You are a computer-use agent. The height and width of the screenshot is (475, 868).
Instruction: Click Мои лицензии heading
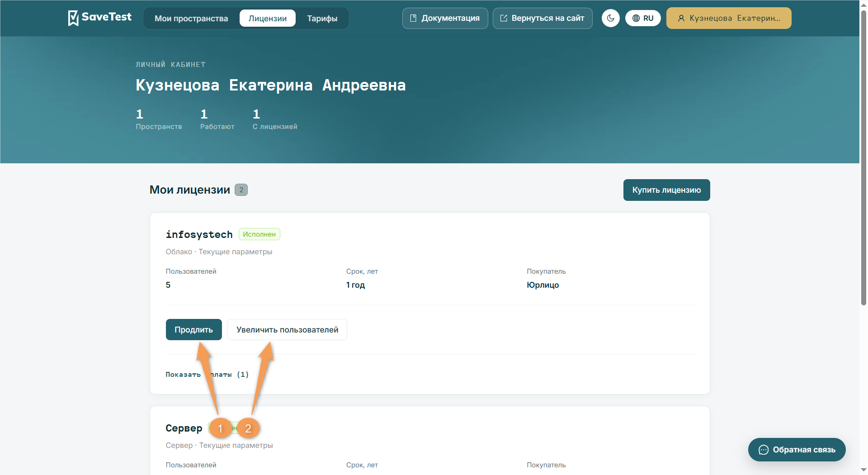[x=190, y=190]
